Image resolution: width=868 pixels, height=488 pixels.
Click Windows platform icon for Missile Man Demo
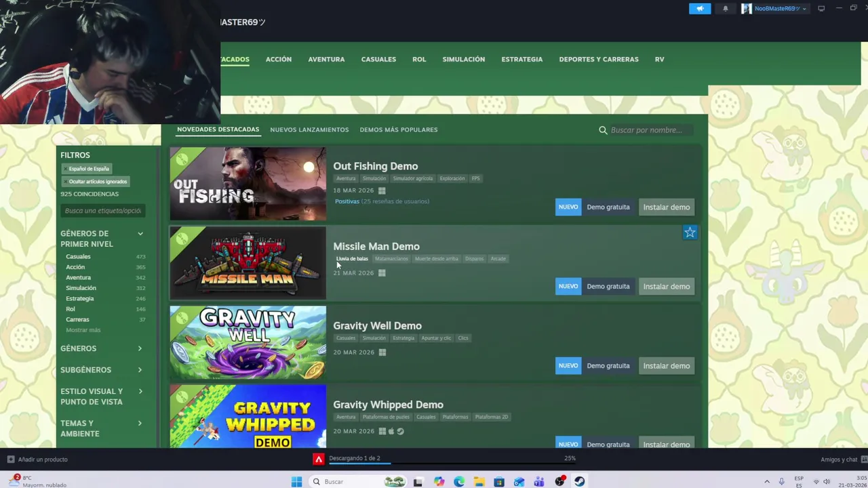point(382,273)
